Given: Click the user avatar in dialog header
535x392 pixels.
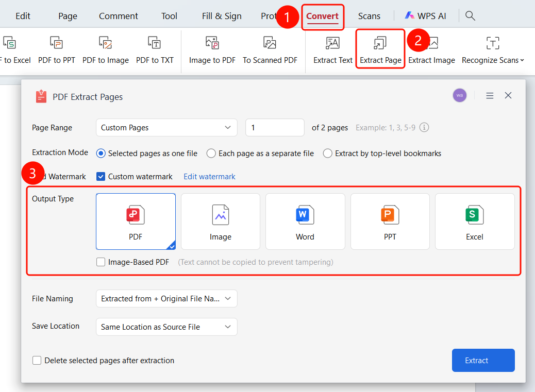Looking at the screenshot, I should [460, 95].
